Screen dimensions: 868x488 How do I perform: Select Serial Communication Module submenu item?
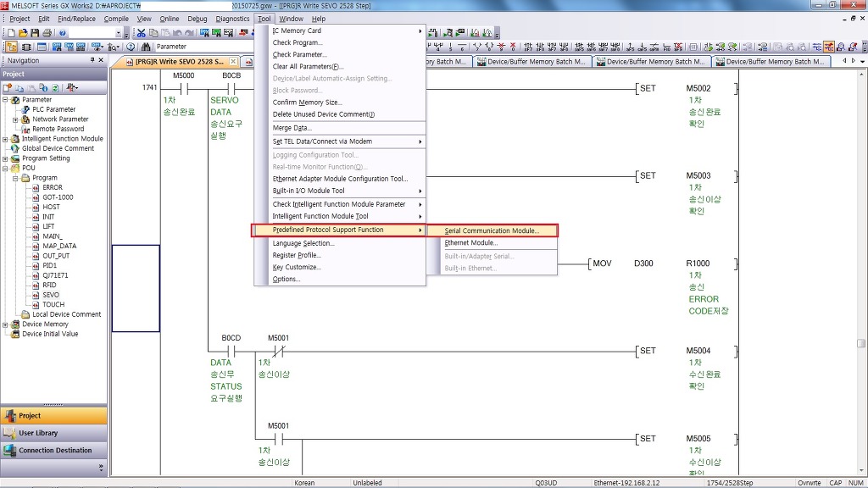click(491, 230)
